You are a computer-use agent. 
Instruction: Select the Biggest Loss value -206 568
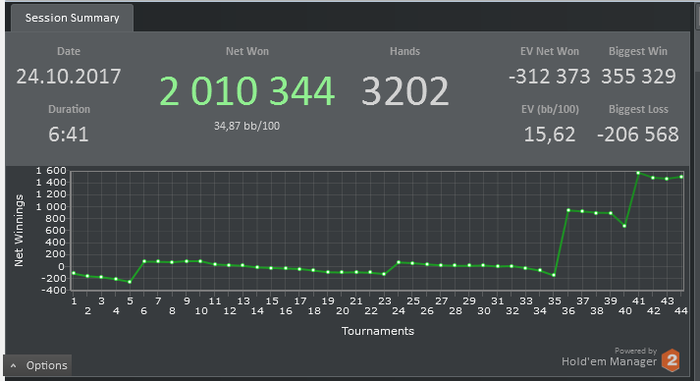[x=638, y=134]
